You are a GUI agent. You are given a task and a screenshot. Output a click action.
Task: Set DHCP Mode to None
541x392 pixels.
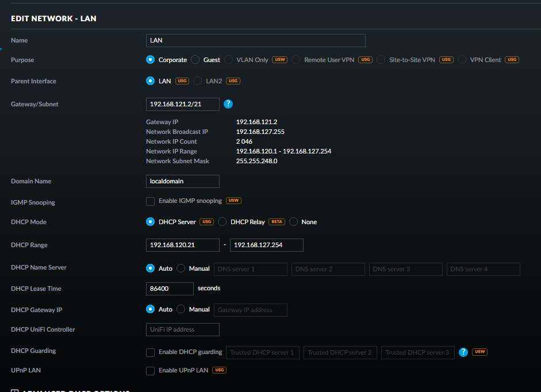coord(293,221)
